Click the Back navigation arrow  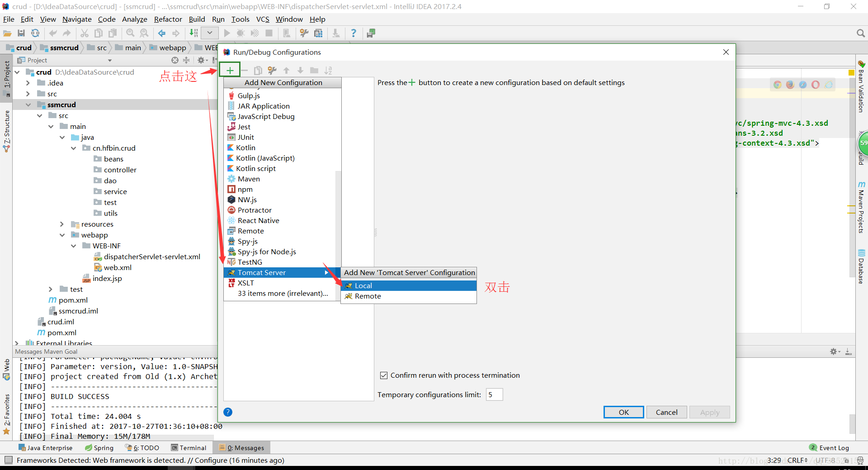pyautogui.click(x=162, y=33)
